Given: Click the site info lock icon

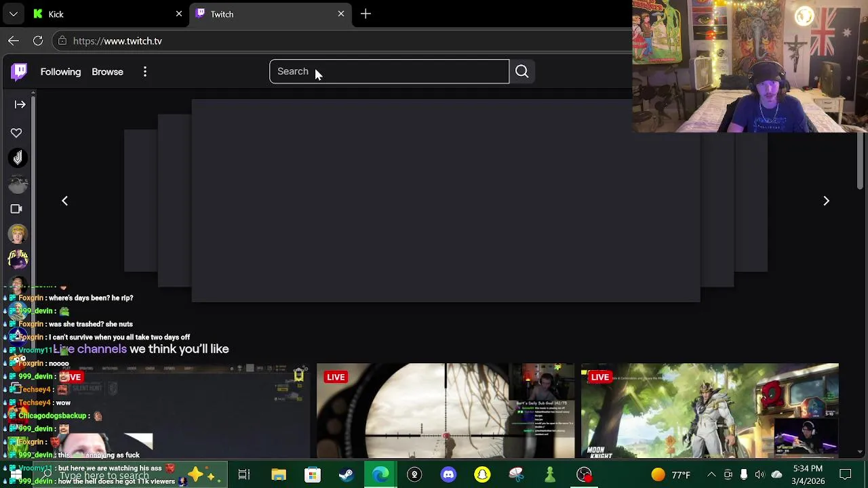Looking at the screenshot, I should tap(62, 41).
